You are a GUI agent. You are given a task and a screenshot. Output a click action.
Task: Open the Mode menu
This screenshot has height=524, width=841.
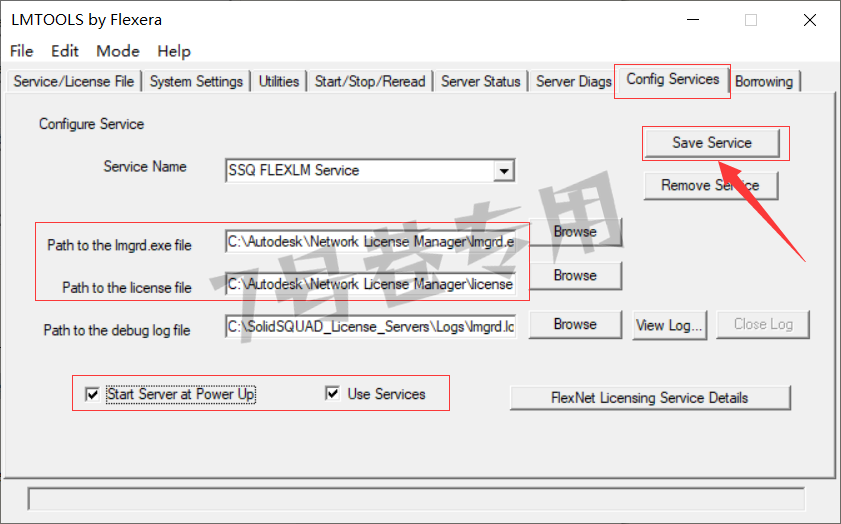point(117,51)
